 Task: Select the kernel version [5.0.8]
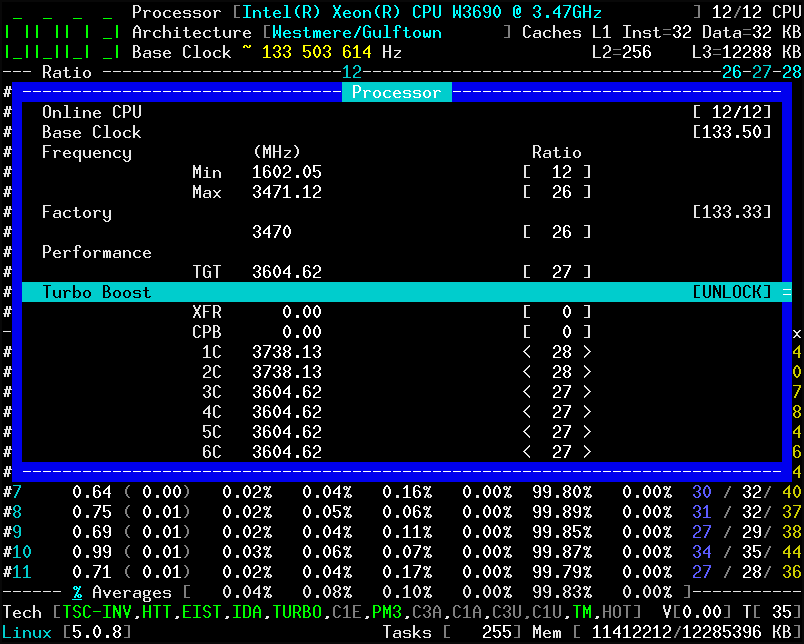tap(96, 632)
